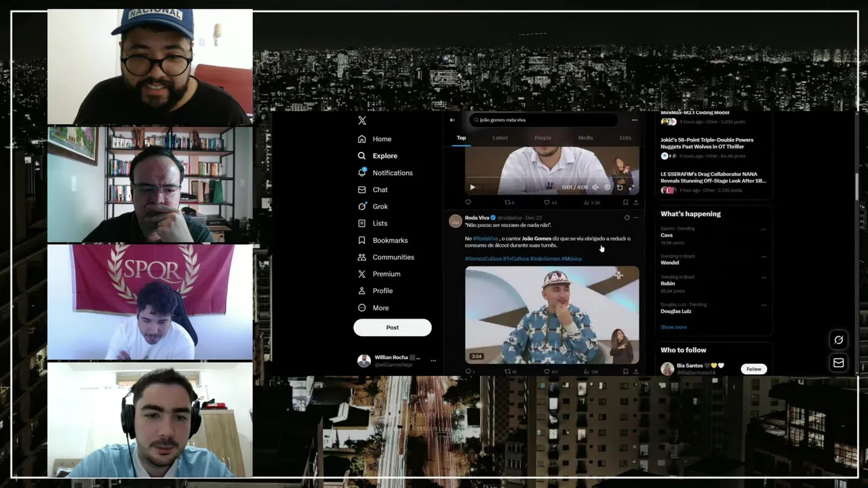Click the Roda Viva profile avatar

click(456, 221)
